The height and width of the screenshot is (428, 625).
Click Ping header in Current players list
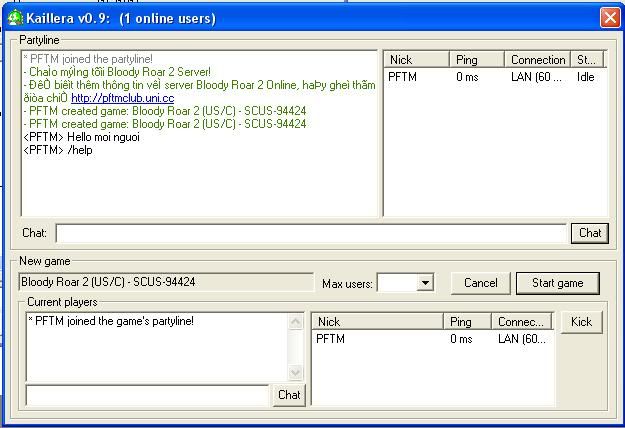click(467, 322)
